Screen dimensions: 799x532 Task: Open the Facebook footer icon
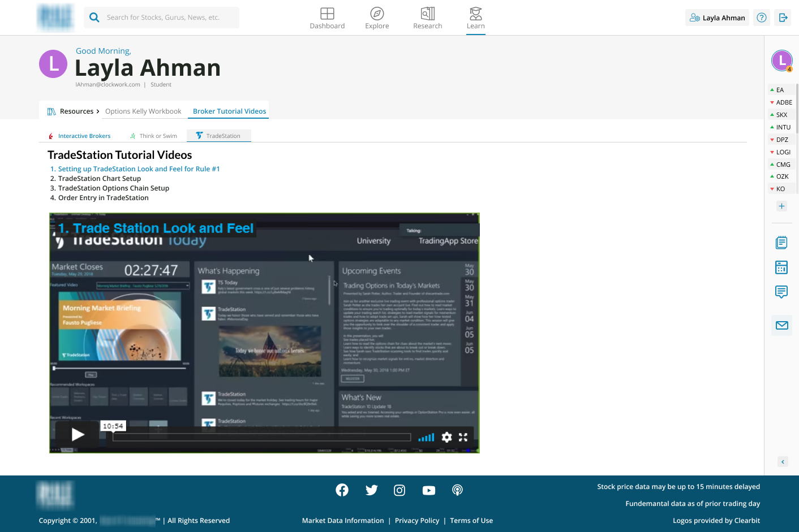(342, 490)
